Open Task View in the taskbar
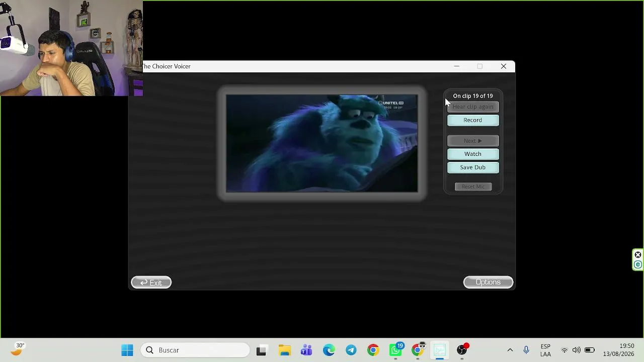Viewport: 644px width, 362px height. [261, 350]
